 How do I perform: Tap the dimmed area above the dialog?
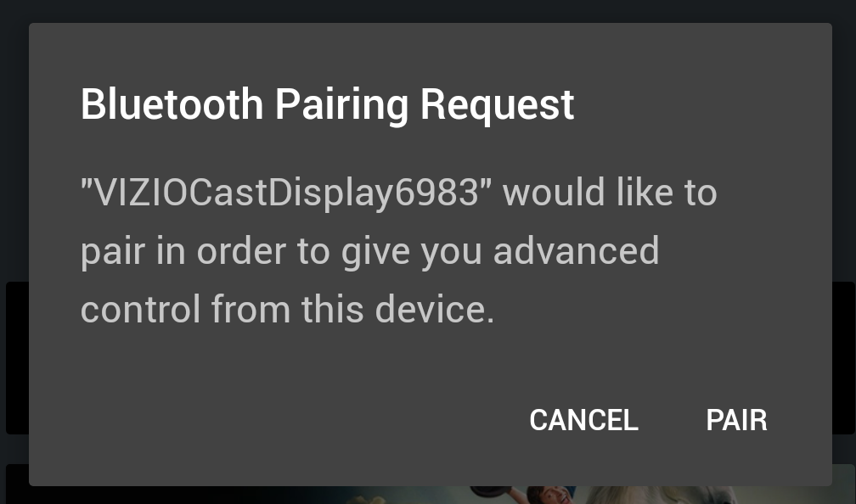(x=428, y=11)
